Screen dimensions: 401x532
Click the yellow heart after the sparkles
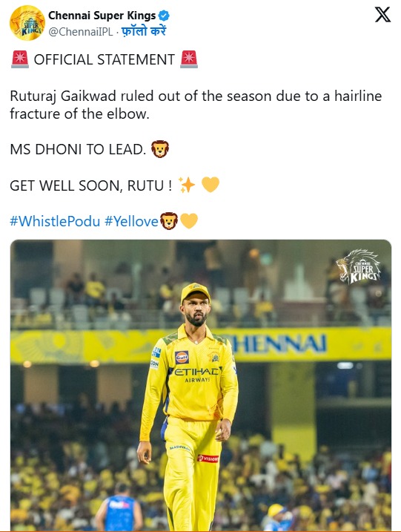coord(211,185)
